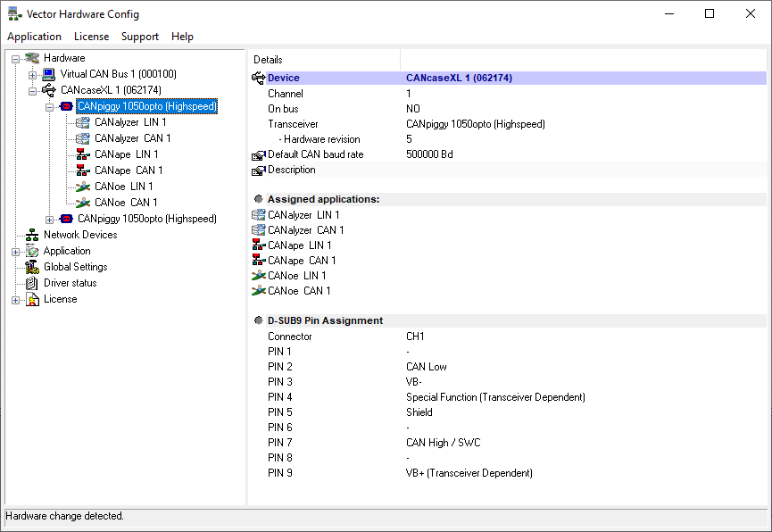Click the CANape CAN 1 icon in tree

point(83,170)
